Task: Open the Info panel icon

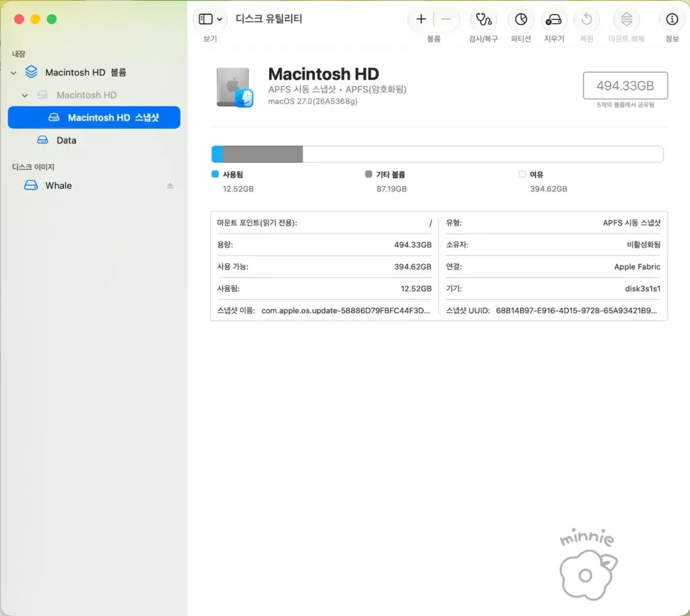Action: 672,20
